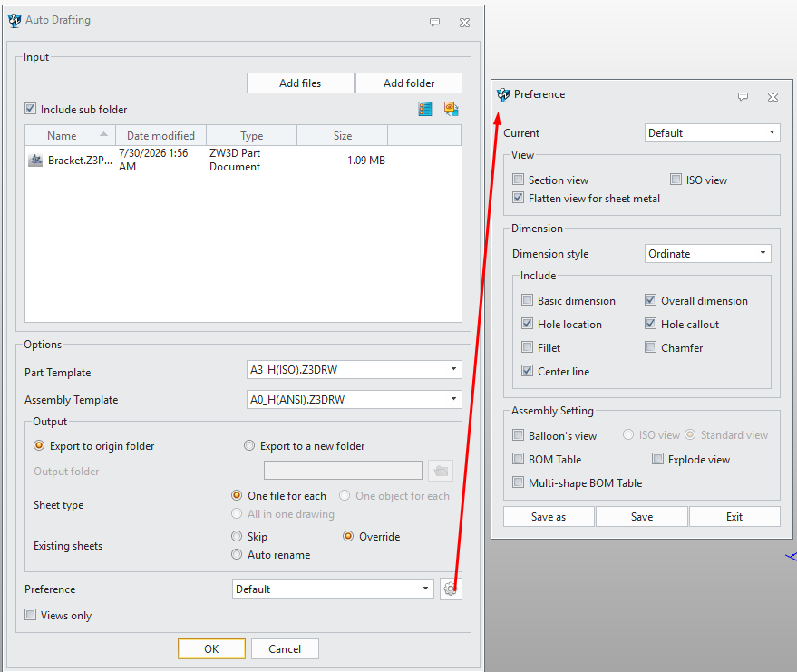This screenshot has width=797, height=672.
Task: Open the Part Template dropdown
Action: click(x=355, y=369)
